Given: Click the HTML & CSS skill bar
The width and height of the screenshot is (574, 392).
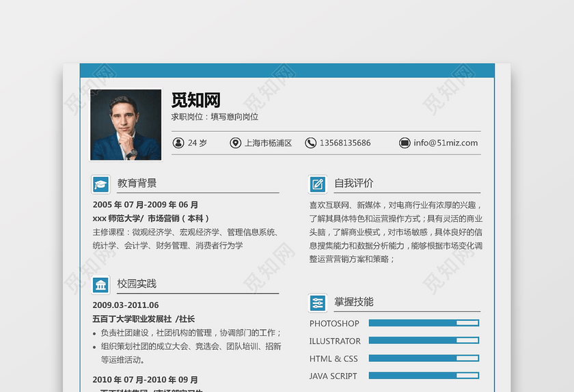Looking at the screenshot, I should 424,358.
